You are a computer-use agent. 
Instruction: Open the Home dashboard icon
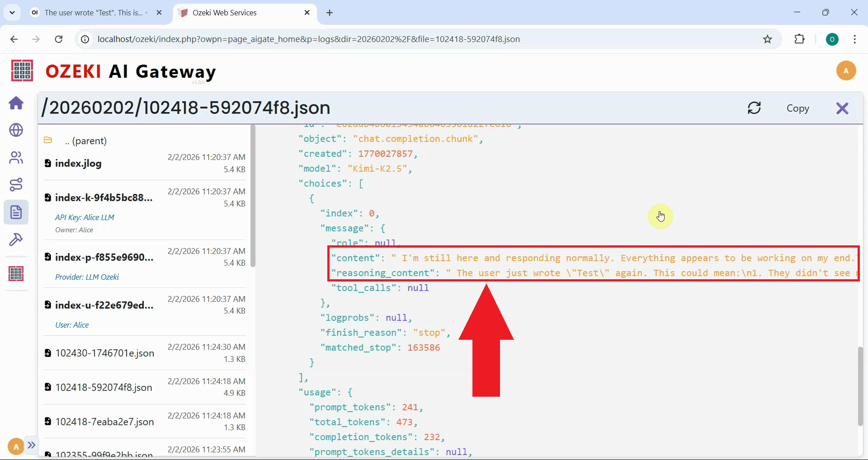(16, 103)
